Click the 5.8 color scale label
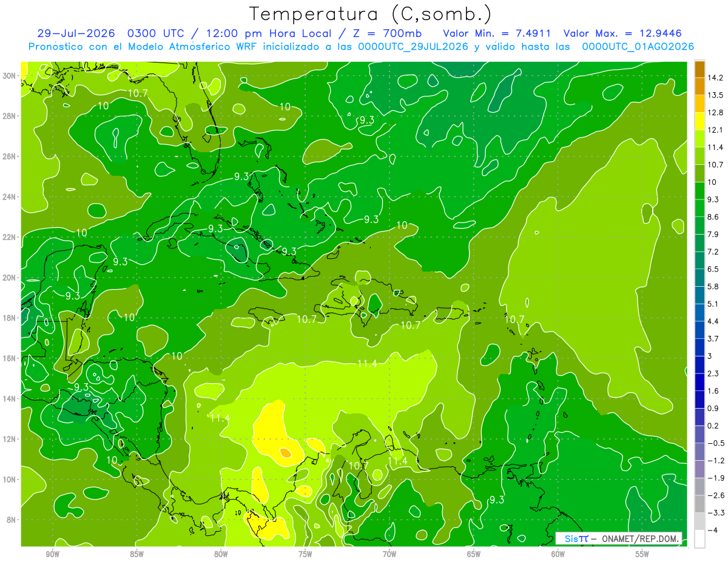Image resolution: width=728 pixels, height=562 pixels. click(714, 286)
